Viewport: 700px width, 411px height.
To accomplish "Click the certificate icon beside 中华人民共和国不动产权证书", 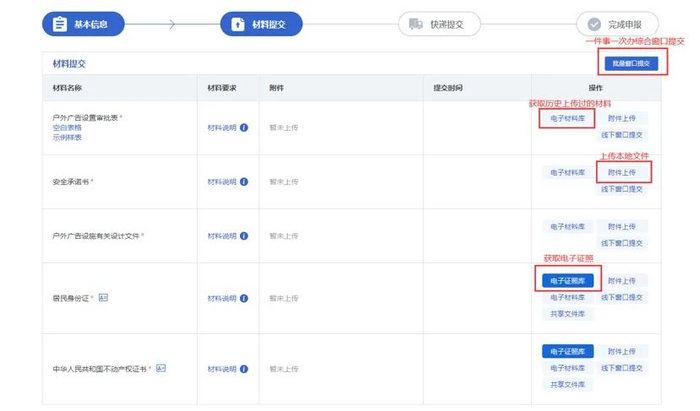I will pyautogui.click(x=160, y=367).
